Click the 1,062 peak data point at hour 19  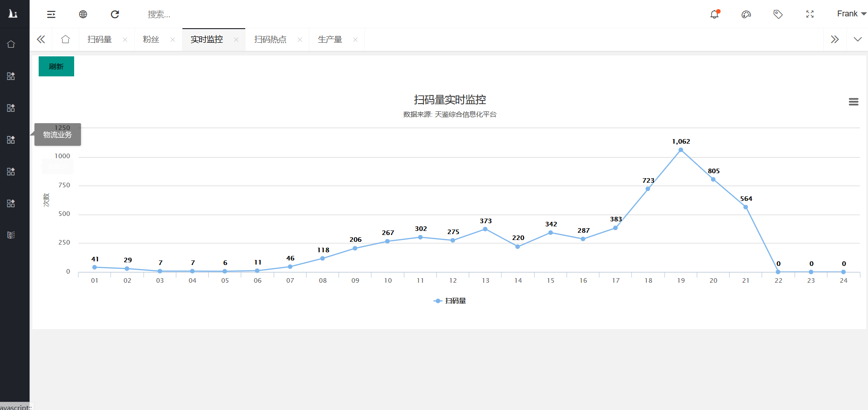coord(681,150)
